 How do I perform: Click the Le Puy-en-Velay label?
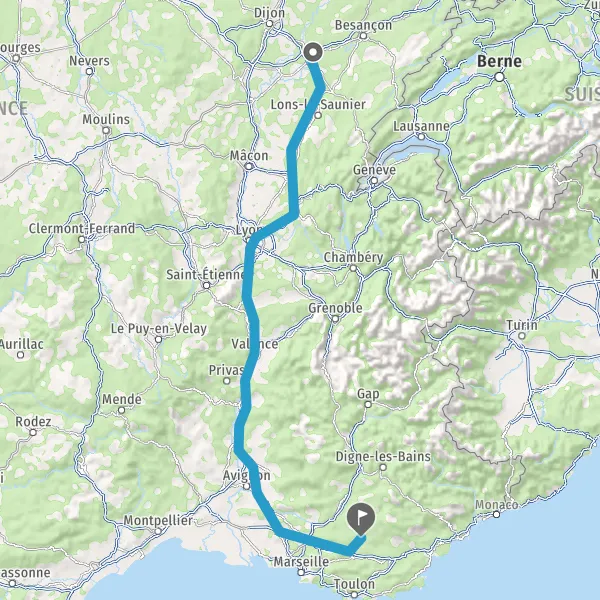[159, 329]
